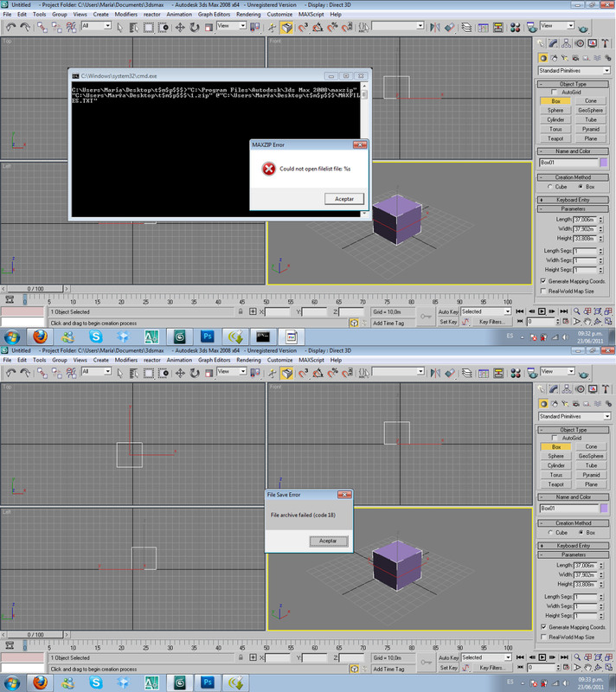Expand Keyboard Entry rollout in upper panel
The height and width of the screenshot is (692, 616).
(x=573, y=200)
